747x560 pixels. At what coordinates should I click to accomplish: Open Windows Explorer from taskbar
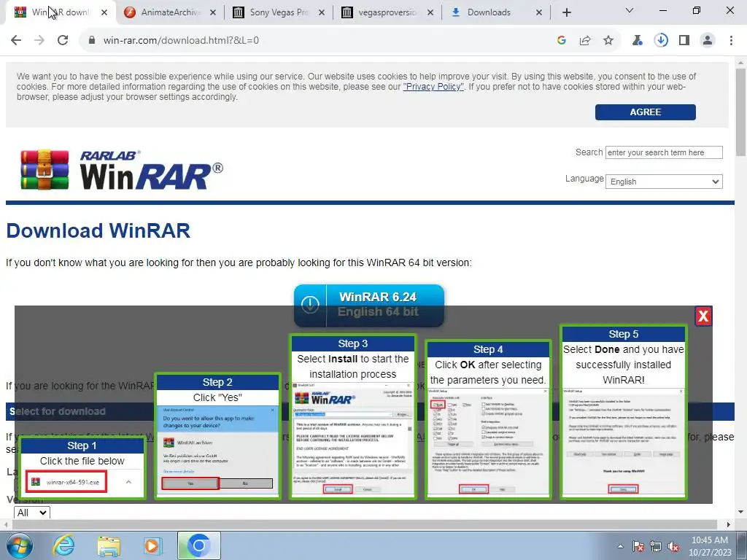pyautogui.click(x=109, y=545)
